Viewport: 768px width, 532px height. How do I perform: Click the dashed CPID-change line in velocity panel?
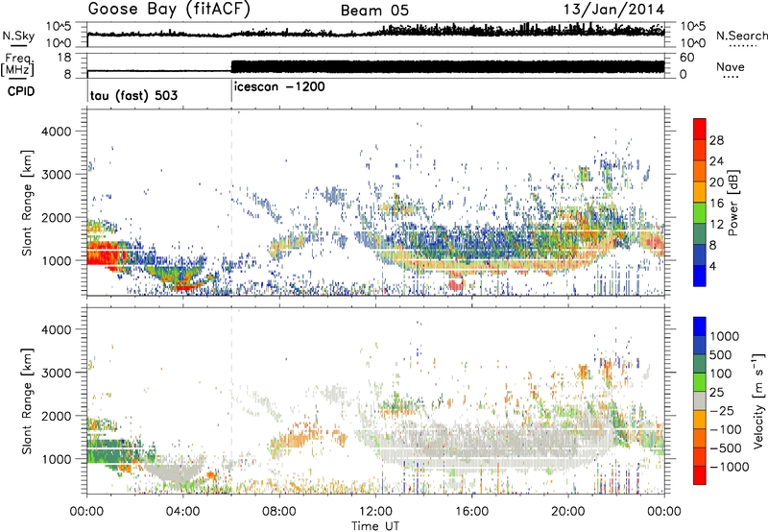(231, 400)
